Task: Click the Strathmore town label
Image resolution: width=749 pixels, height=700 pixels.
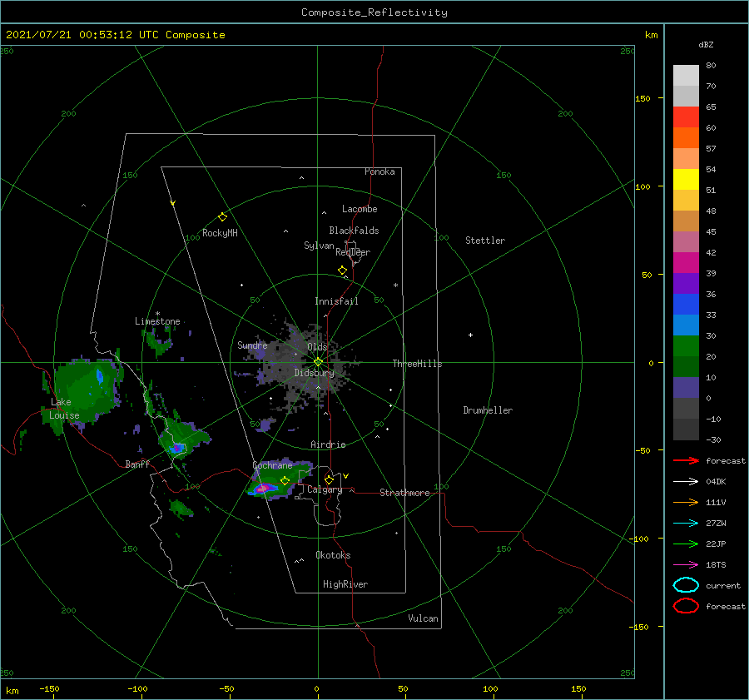Action: (404, 493)
